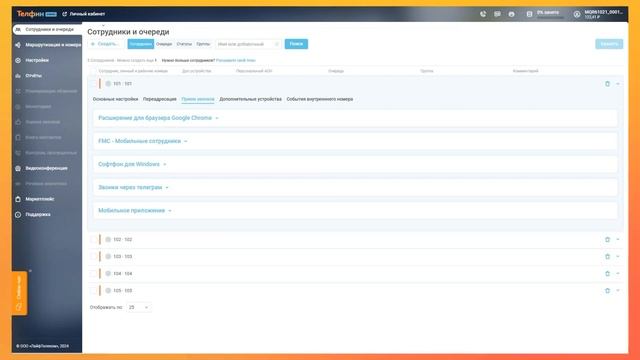This screenshot has height=360, width=640.
Task: Click the Удалить button at top right
Action: pos(609,44)
